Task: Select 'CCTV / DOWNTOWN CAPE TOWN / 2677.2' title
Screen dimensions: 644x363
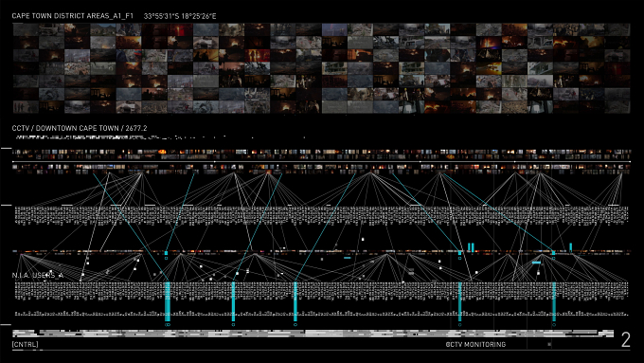Action: (x=80, y=128)
